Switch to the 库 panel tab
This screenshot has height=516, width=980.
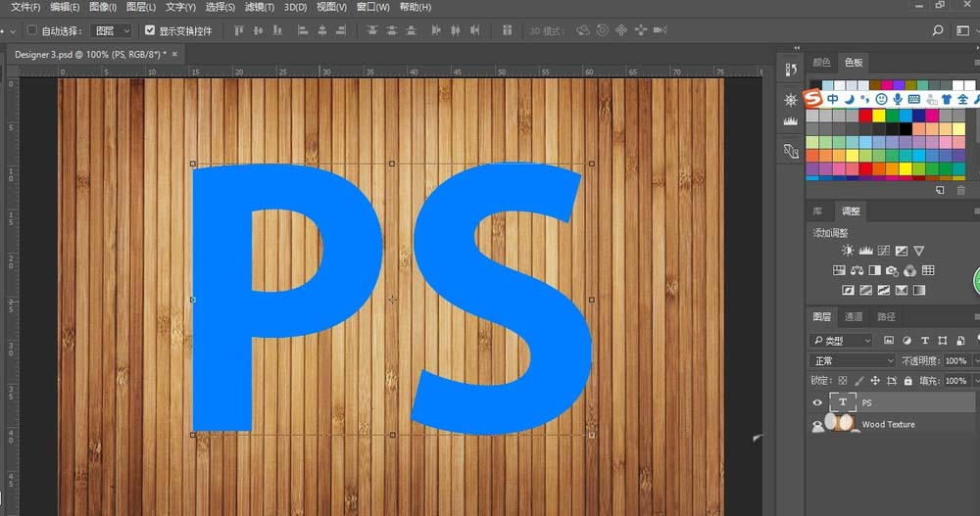click(817, 211)
